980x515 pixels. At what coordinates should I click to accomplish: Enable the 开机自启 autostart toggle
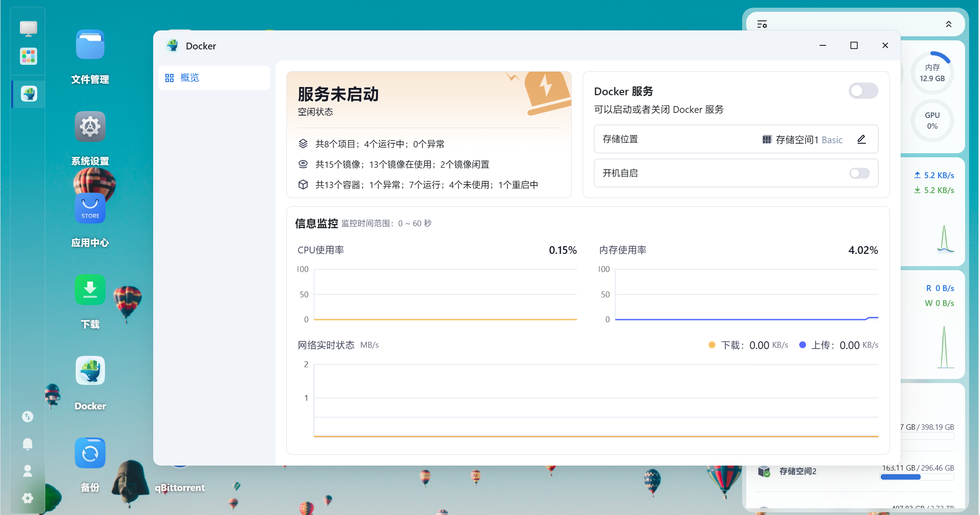(x=859, y=173)
